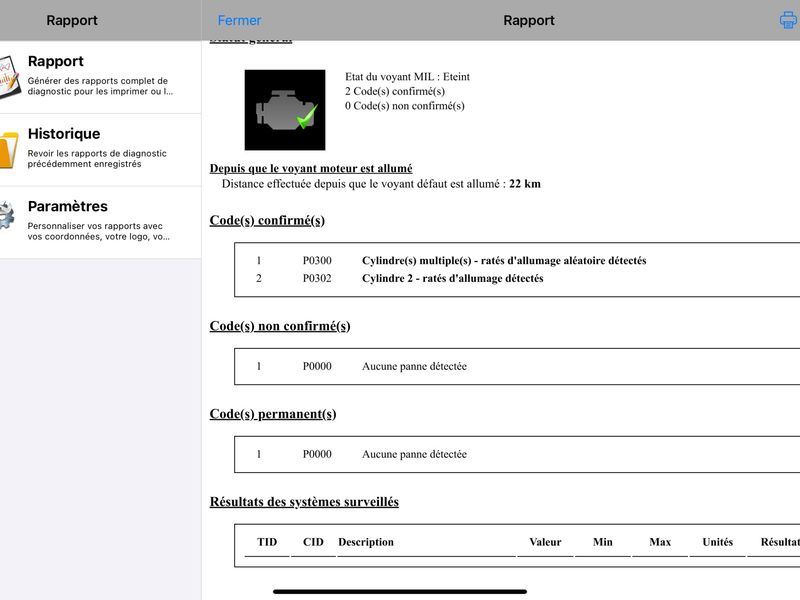Click the Code(s) non confirmé(s) heading

(280, 326)
